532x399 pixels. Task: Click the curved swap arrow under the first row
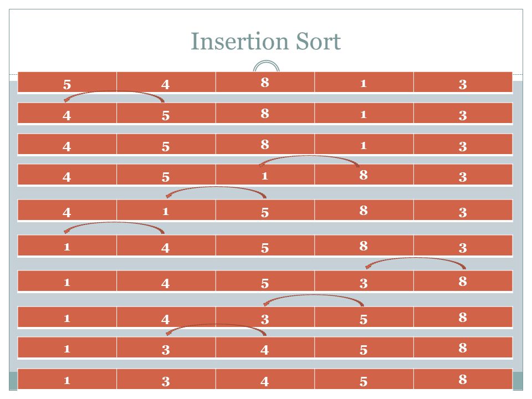(114, 96)
